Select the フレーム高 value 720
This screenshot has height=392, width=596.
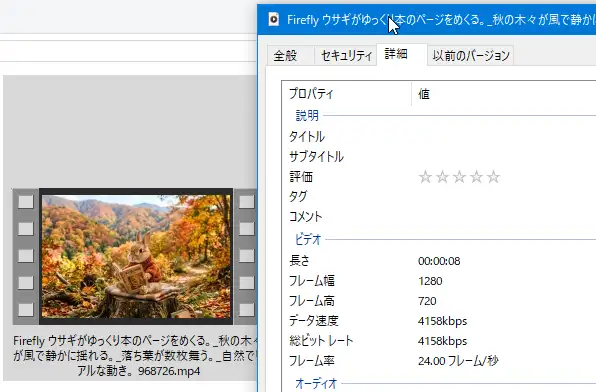tap(427, 301)
